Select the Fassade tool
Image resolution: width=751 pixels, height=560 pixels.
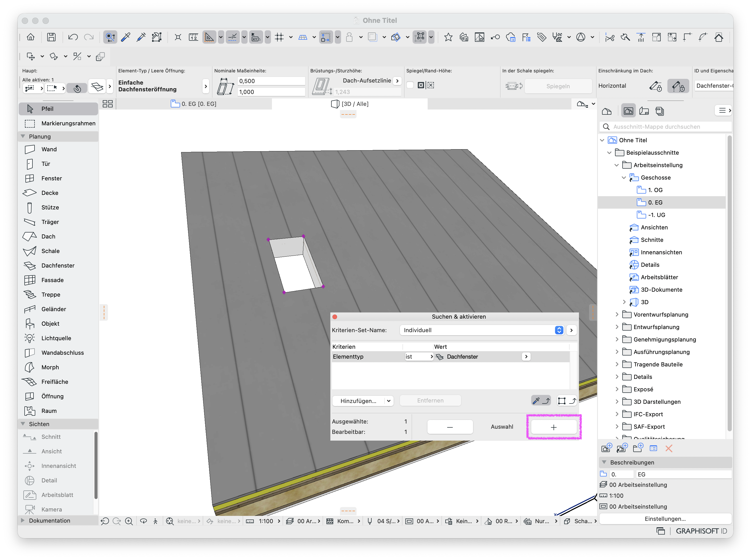(58, 280)
